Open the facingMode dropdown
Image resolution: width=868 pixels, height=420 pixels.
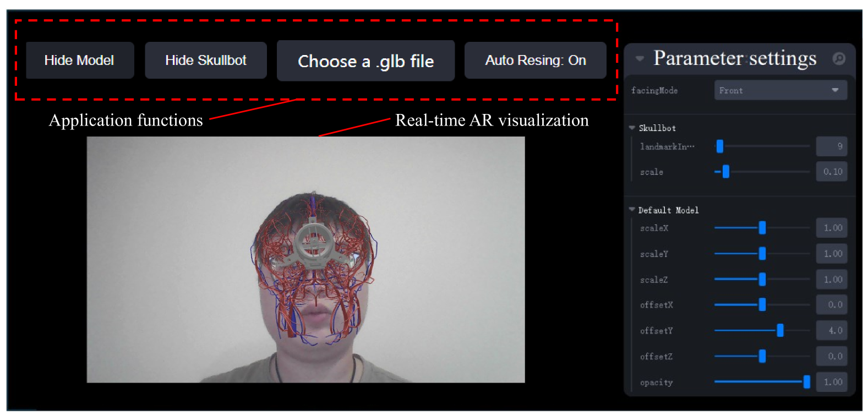780,90
